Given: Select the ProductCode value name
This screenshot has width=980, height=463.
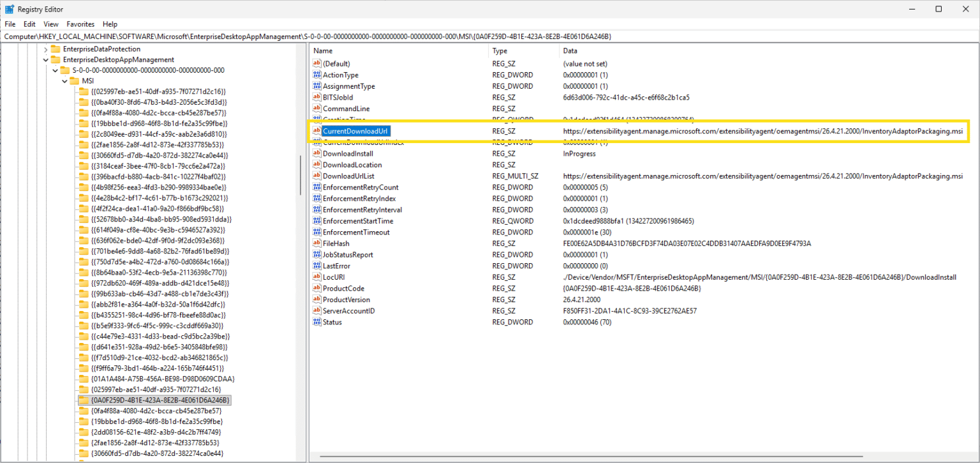Looking at the screenshot, I should pyautogui.click(x=343, y=288).
